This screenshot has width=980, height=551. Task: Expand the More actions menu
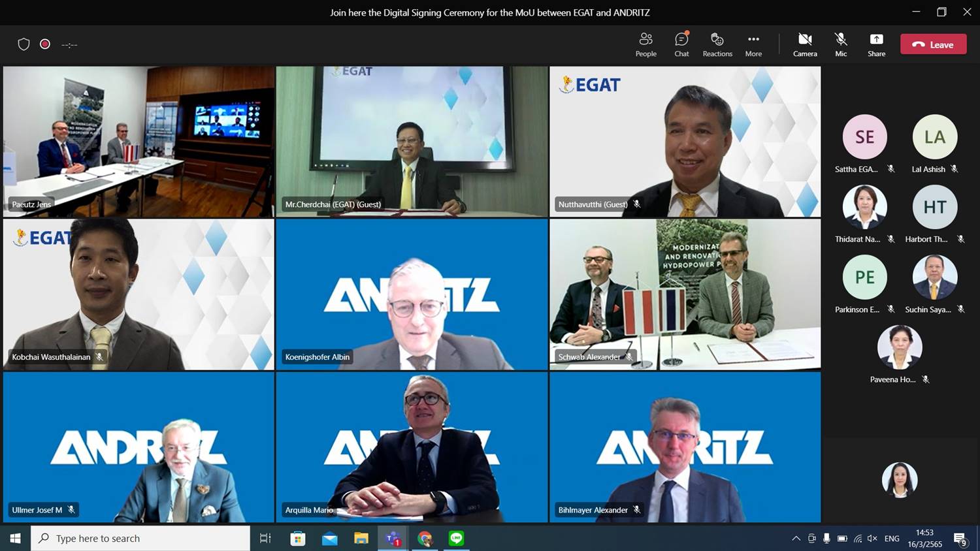coord(753,44)
